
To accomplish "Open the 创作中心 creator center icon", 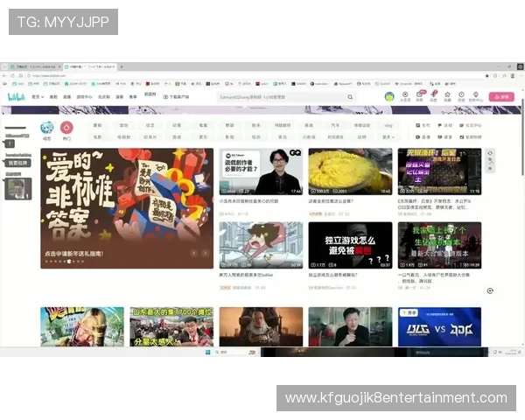I will (x=475, y=96).
